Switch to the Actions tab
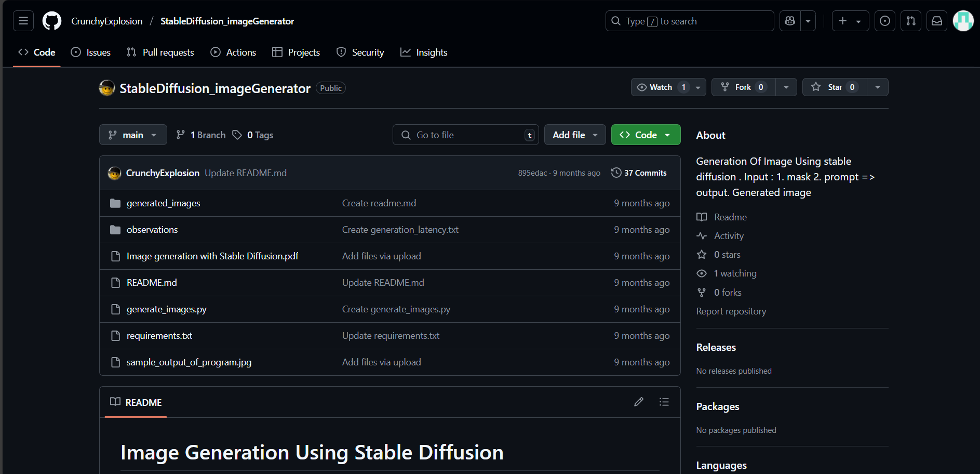Viewport: 980px width, 474px height. tap(233, 52)
